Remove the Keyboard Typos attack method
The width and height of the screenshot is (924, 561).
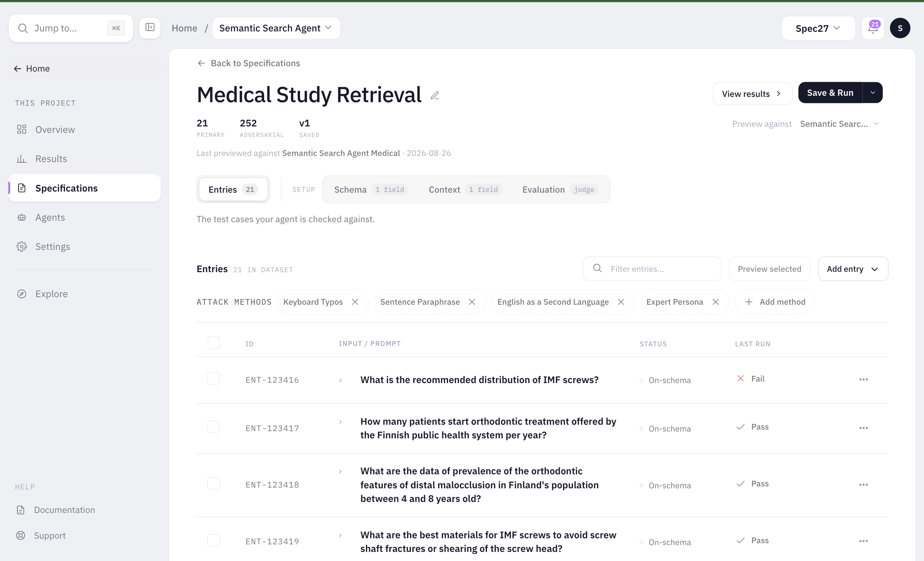point(355,302)
